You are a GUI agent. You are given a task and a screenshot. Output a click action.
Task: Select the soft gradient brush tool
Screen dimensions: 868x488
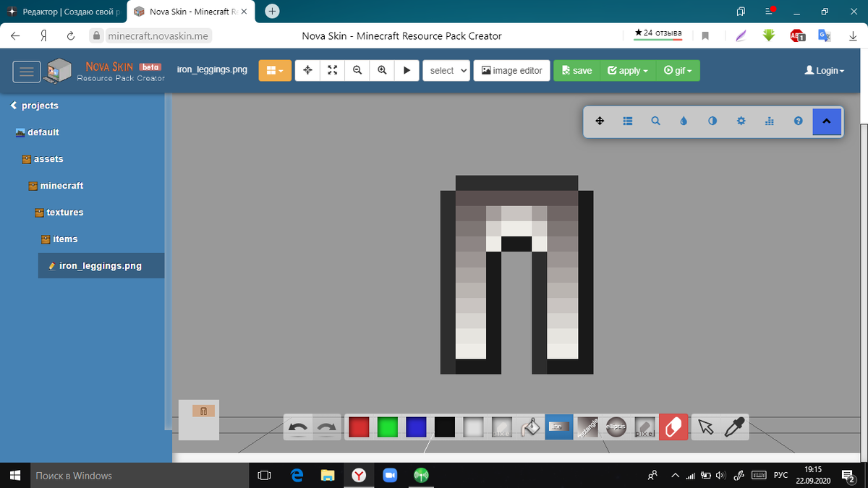click(x=473, y=427)
